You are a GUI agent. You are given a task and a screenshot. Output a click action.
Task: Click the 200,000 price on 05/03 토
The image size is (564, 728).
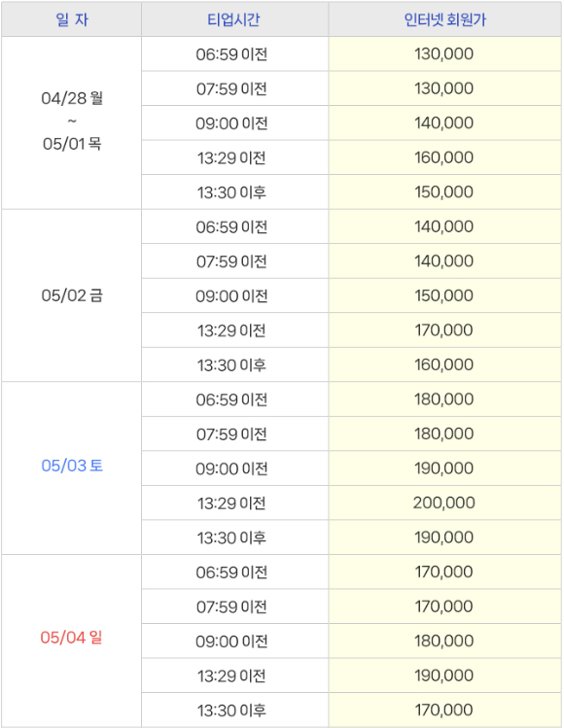click(444, 503)
